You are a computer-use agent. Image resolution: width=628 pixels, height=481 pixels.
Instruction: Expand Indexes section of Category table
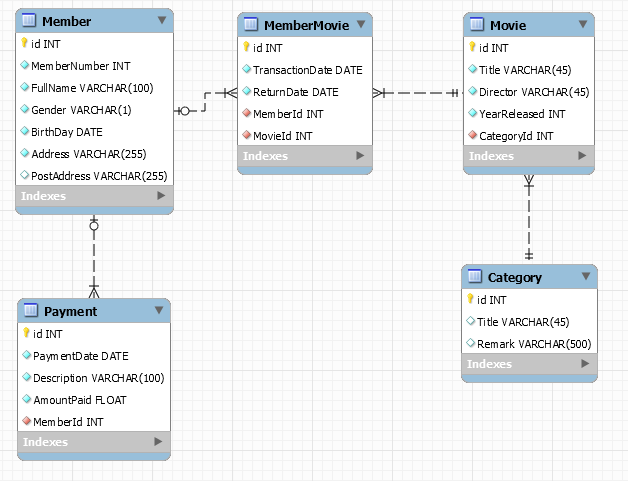tap(583, 364)
